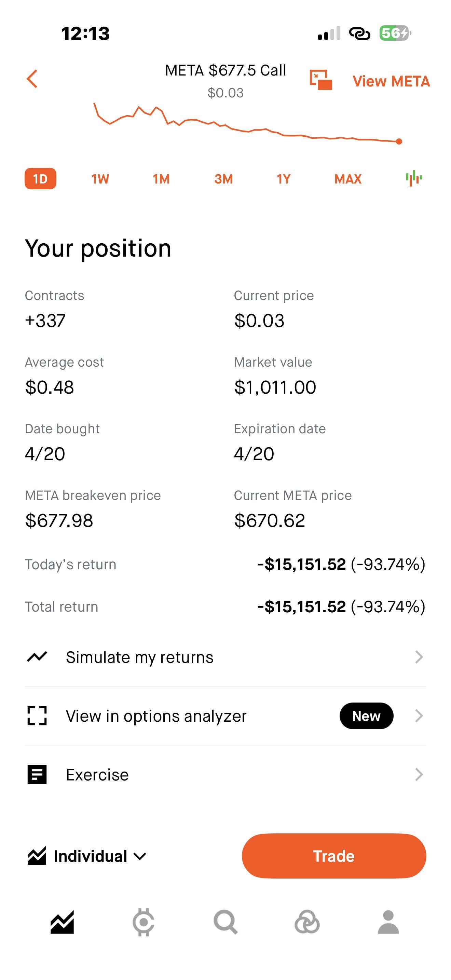Tap the picture-in-picture chart icon
This screenshot has width=451, height=980.
click(320, 80)
